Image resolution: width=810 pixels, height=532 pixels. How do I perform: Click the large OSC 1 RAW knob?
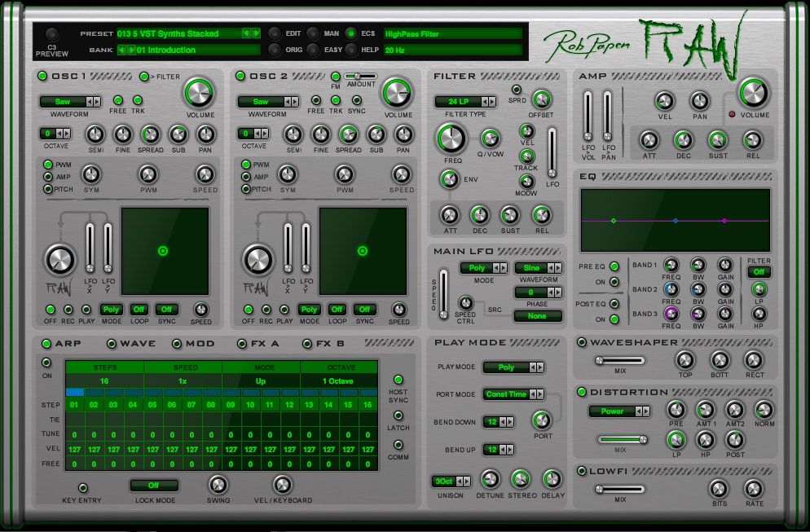click(x=60, y=259)
